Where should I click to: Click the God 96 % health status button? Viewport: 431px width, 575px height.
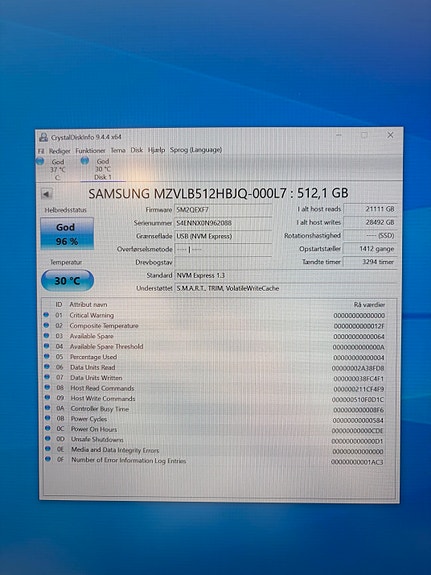[x=67, y=234]
